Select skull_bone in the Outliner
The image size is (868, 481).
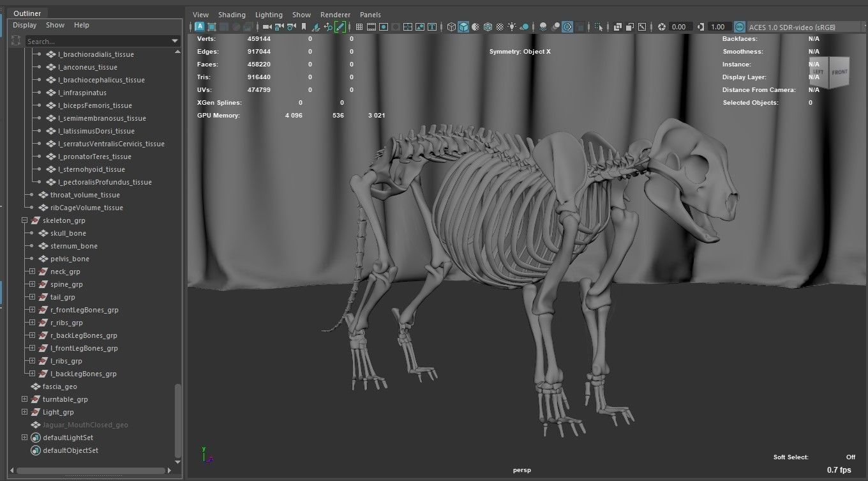click(x=68, y=233)
